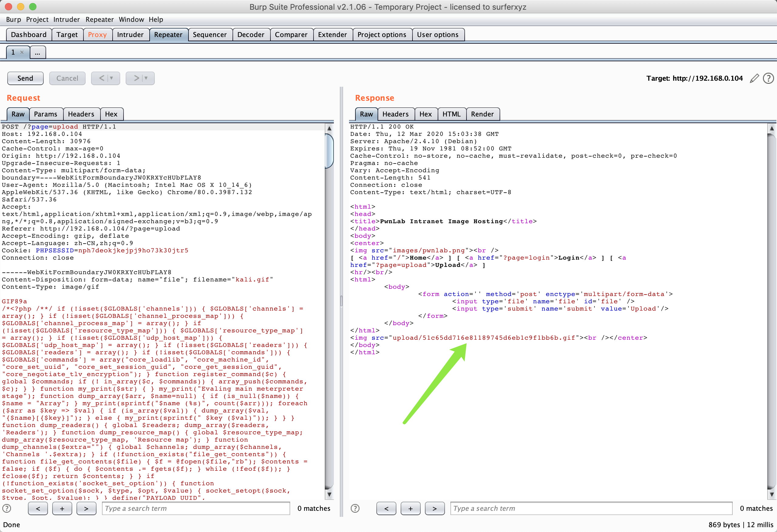
Task: Click request search help question icon
Action: click(x=7, y=508)
